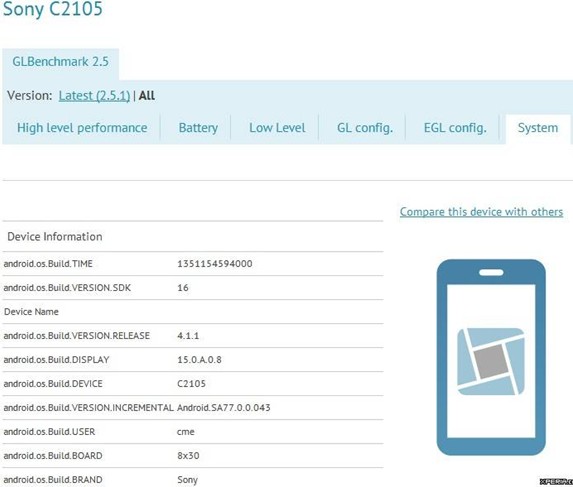This screenshot has width=573, height=487.
Task: Select user value cme
Action: [x=186, y=432]
